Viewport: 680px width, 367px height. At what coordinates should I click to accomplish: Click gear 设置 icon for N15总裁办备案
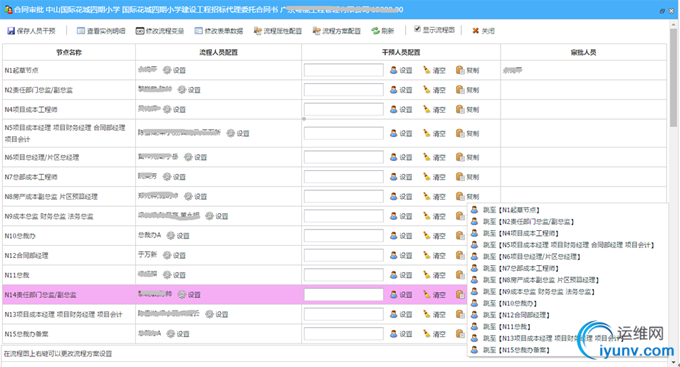point(170,334)
